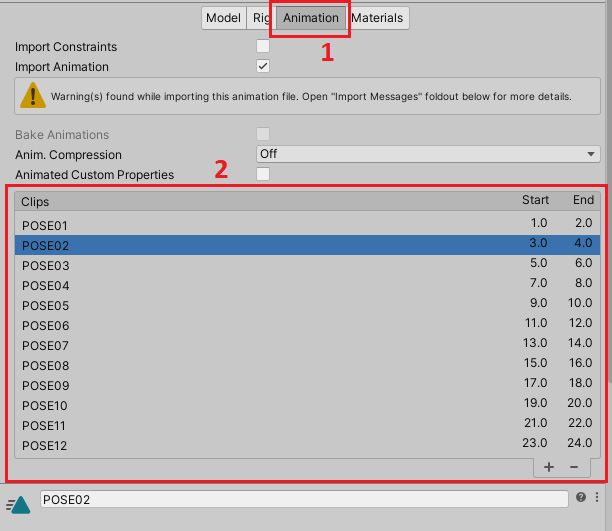Toggle the Bake Animations checkbox

pyautogui.click(x=263, y=134)
